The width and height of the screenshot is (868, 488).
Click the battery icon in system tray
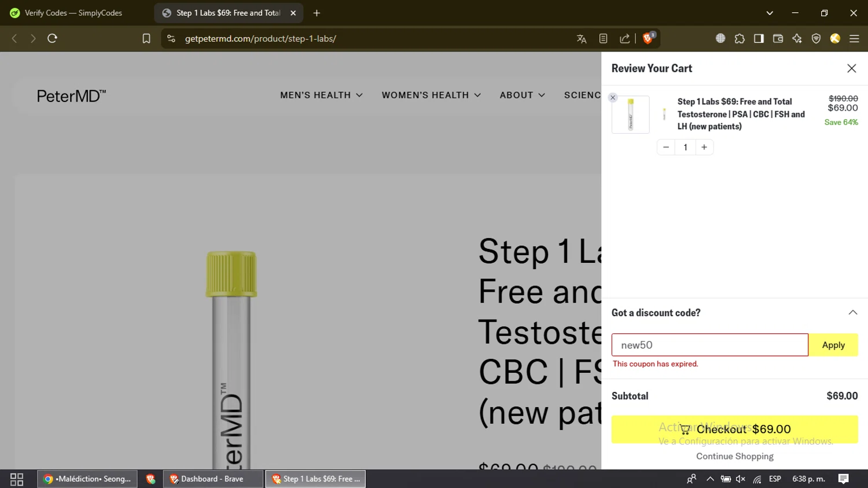point(726,479)
